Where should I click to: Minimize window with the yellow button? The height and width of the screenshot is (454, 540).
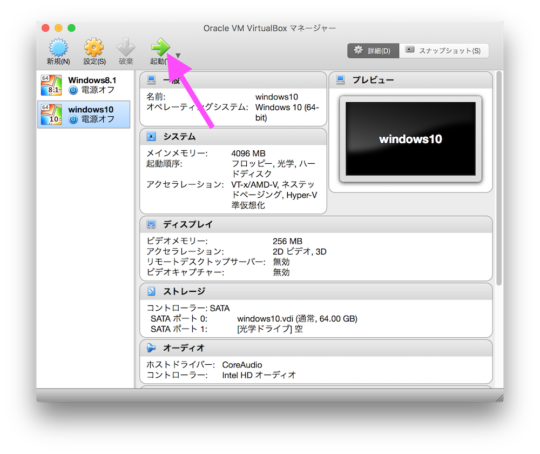[59, 28]
